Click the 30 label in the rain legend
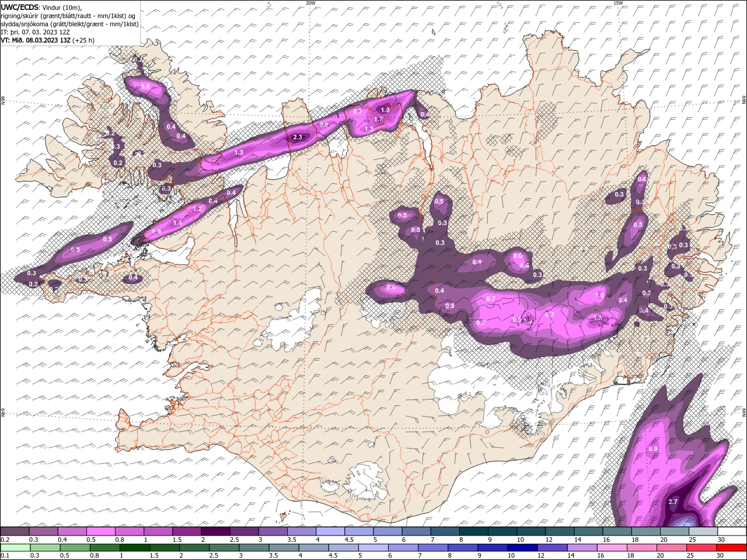This screenshot has height=560, width=747. (721, 555)
